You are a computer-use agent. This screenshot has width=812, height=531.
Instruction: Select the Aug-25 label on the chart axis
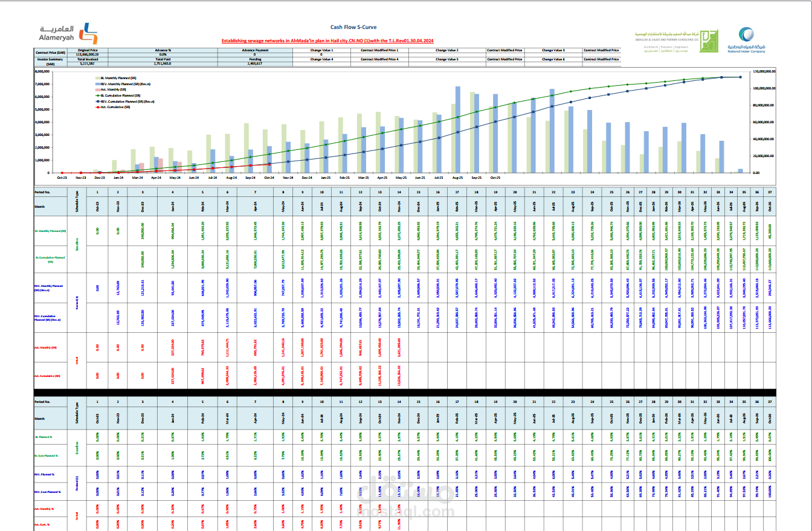[457, 178]
